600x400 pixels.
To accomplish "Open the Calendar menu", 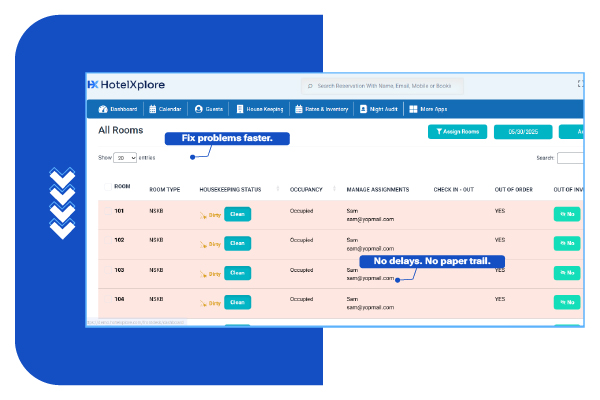I will 165,109.
